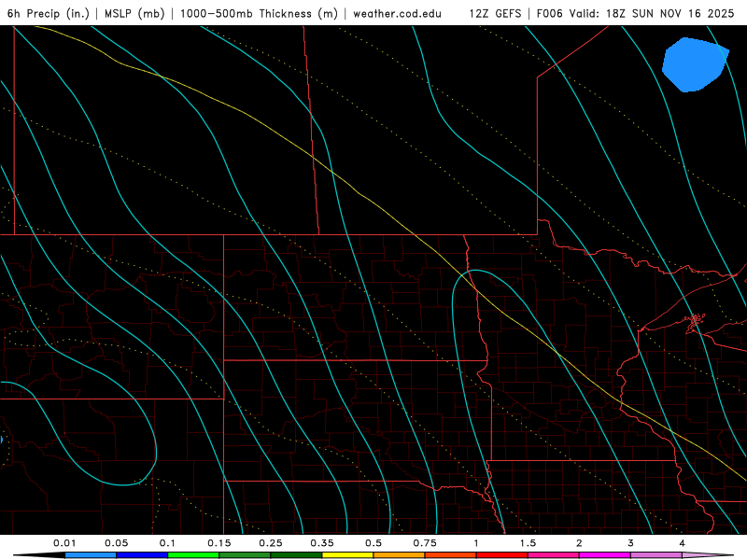Click the 0.25 legend value
This screenshot has height=560, width=747.
click(x=271, y=543)
